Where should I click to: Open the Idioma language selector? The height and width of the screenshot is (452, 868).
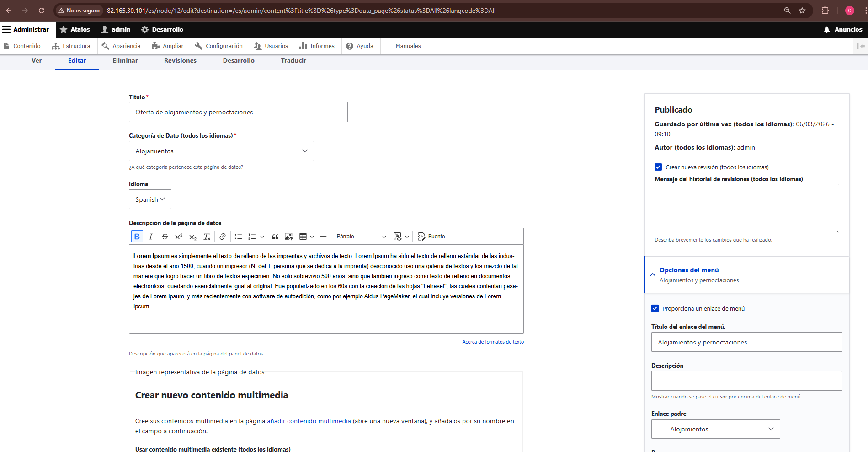tap(150, 199)
